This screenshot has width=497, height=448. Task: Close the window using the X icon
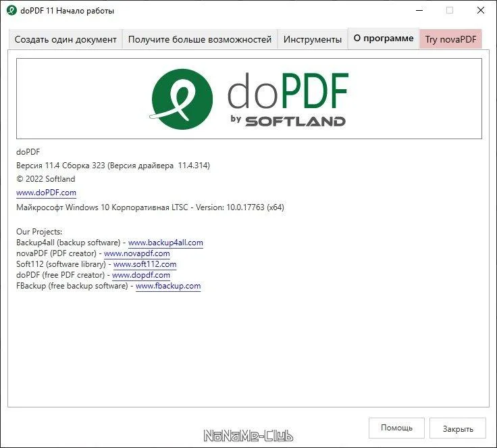point(481,10)
